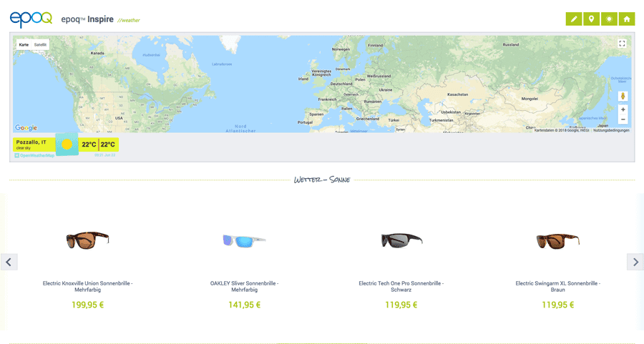
Task: Open Electric Swingarm XL Sonnenbrille product title
Action: click(x=557, y=286)
